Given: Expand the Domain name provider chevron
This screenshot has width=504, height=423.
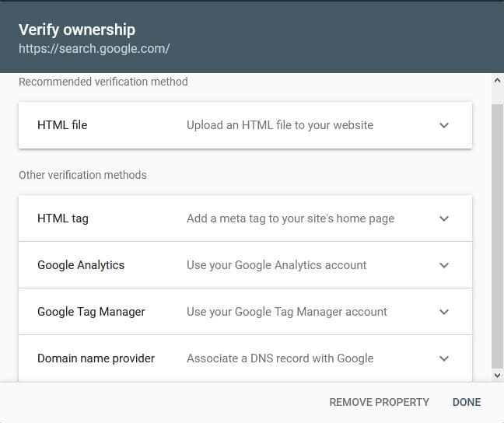Looking at the screenshot, I should point(444,358).
